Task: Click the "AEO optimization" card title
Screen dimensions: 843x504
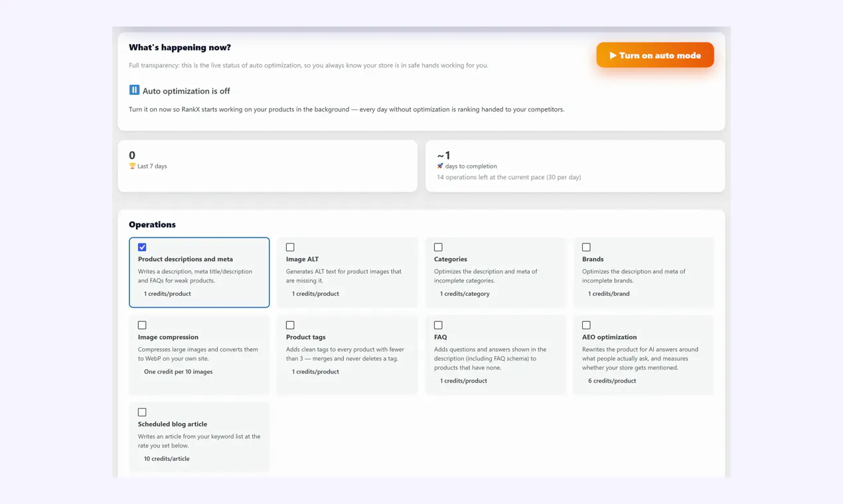Action: point(609,337)
